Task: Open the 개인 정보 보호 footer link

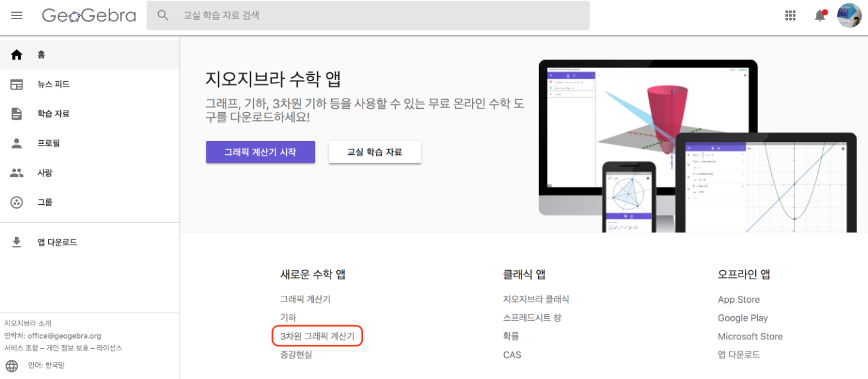Action: click(67, 348)
